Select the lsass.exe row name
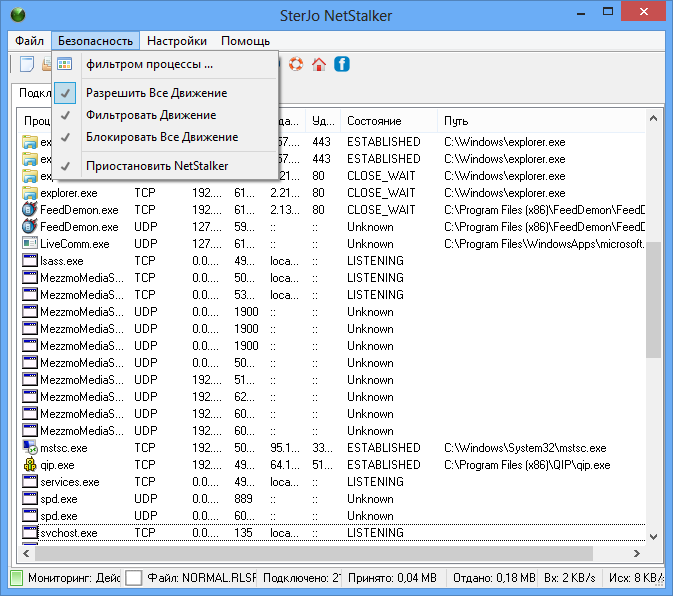The image size is (673, 596). tap(62, 260)
